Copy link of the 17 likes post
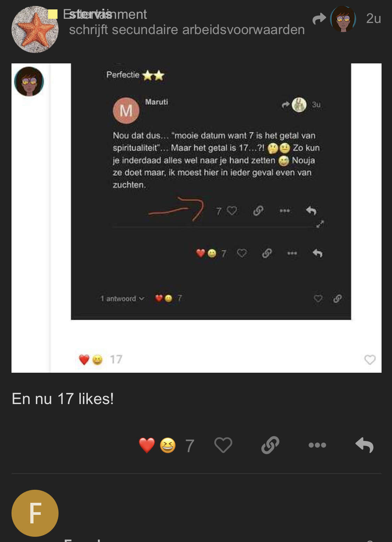 (270, 445)
